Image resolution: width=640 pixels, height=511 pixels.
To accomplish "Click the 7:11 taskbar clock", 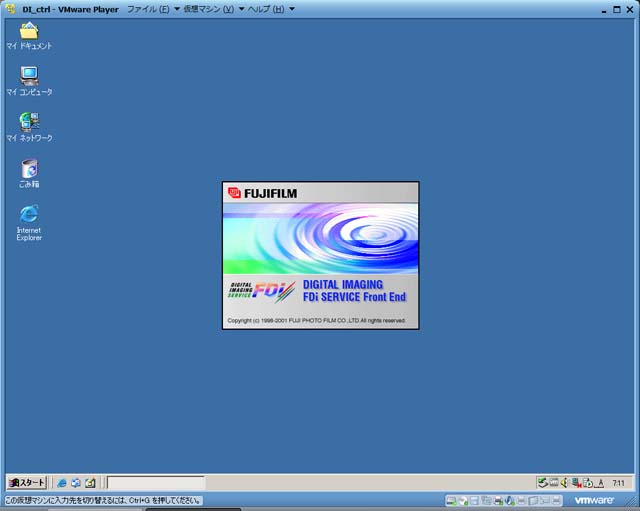I will coord(618,483).
